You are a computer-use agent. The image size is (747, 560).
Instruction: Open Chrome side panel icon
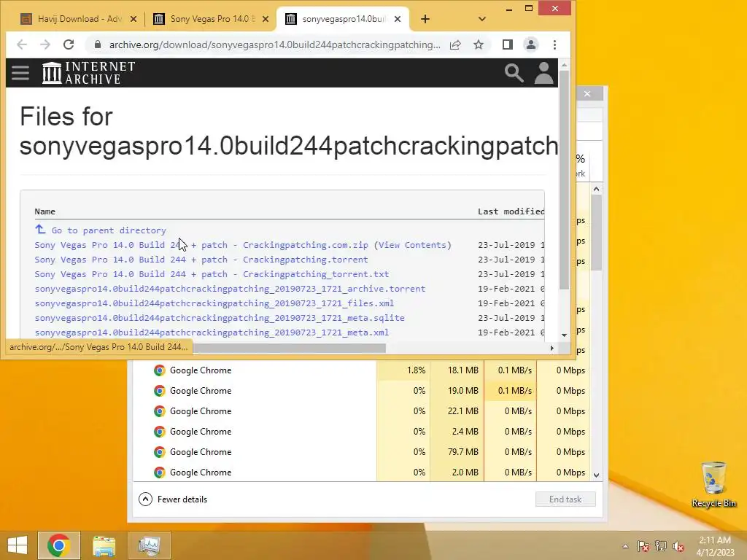[508, 44]
